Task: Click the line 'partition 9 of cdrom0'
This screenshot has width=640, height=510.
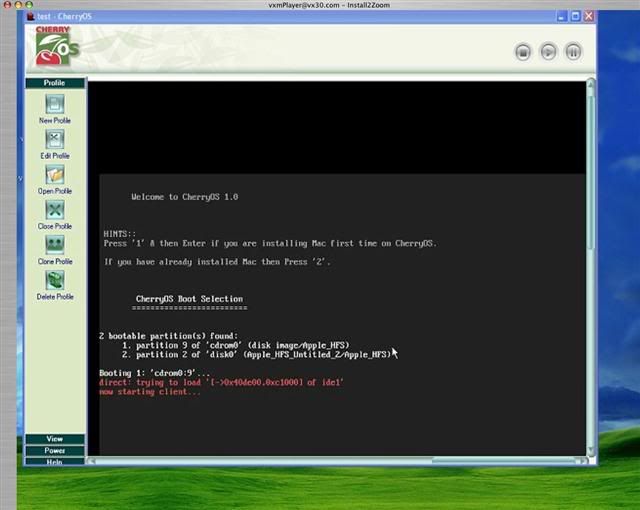Action: pyautogui.click(x=236, y=345)
